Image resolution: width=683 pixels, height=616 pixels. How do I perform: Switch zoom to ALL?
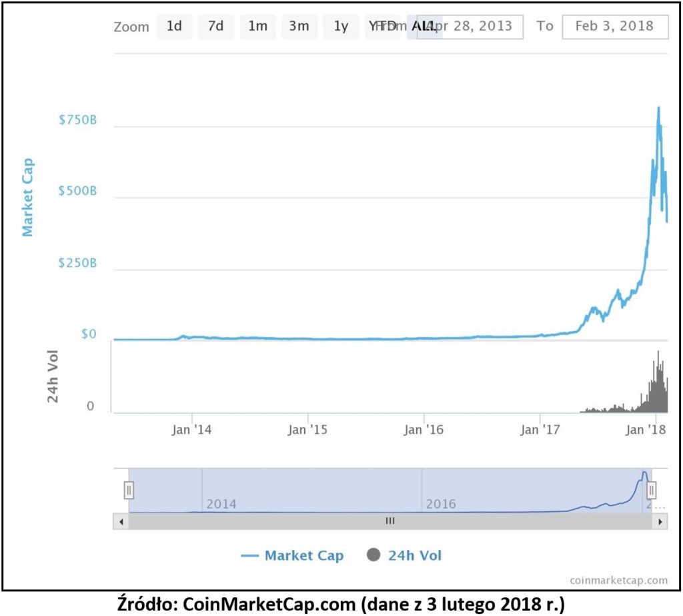pos(424,27)
